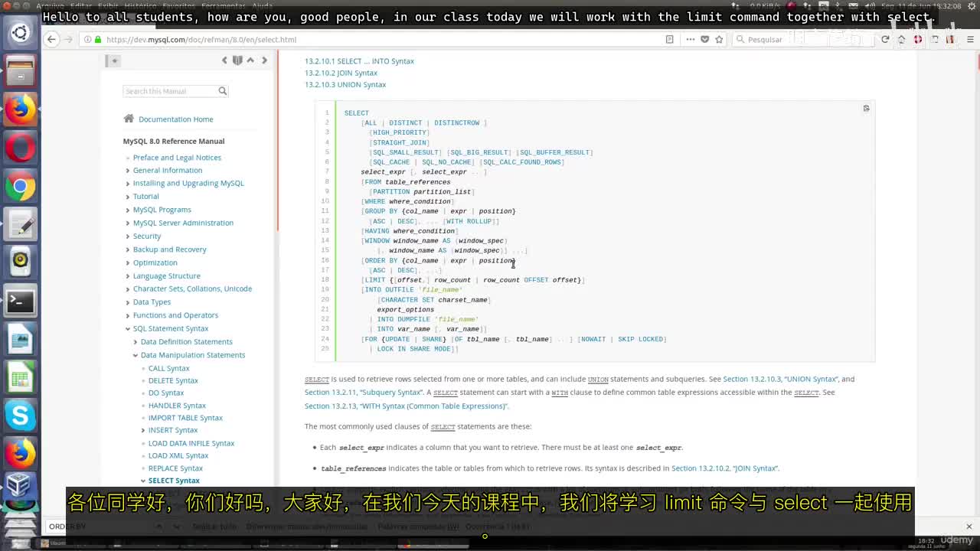Copy the SELECT syntax code block
Screen dimensions: 980x551
click(866, 109)
